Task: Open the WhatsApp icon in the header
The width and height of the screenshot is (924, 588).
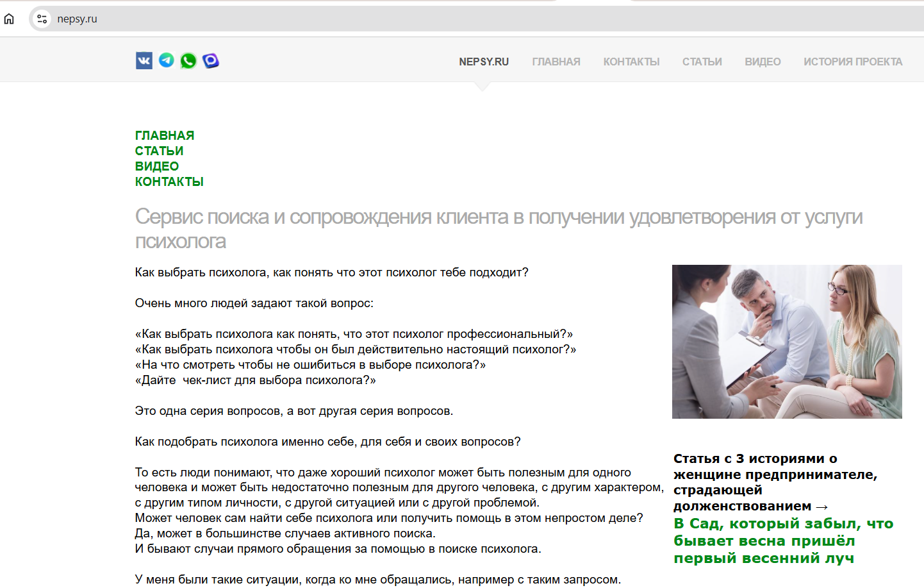Action: (188, 61)
